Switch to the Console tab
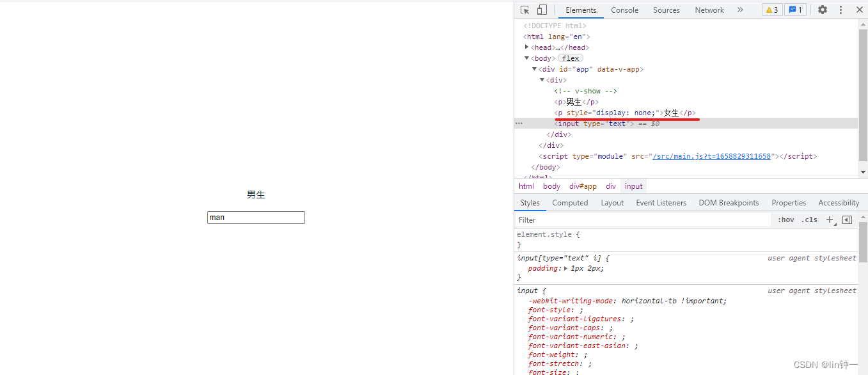Screen dimensions: 868x375 (x=624, y=10)
